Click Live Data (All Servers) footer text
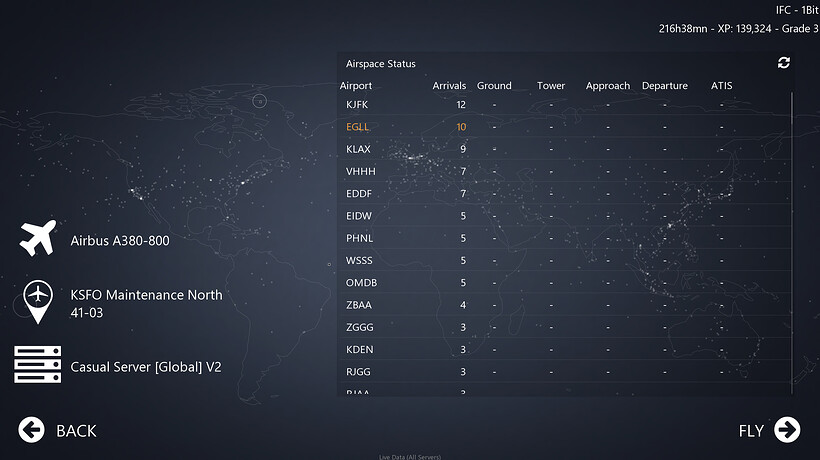The width and height of the screenshot is (820, 460). [410, 457]
